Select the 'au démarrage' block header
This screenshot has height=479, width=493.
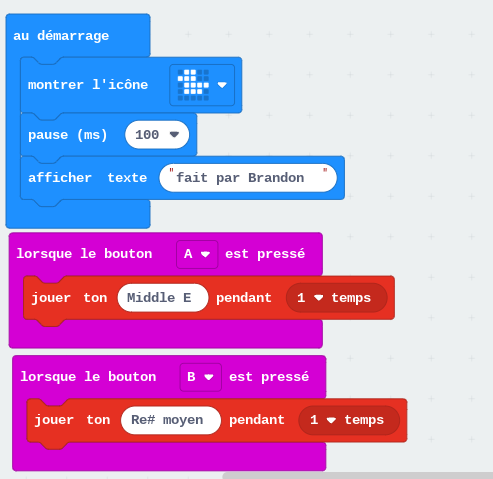coord(61,36)
